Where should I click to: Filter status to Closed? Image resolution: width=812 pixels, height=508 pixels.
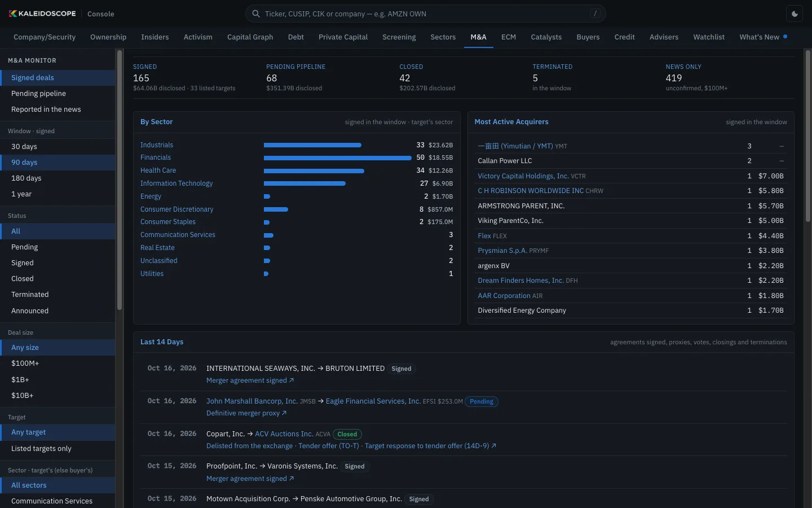(58, 279)
